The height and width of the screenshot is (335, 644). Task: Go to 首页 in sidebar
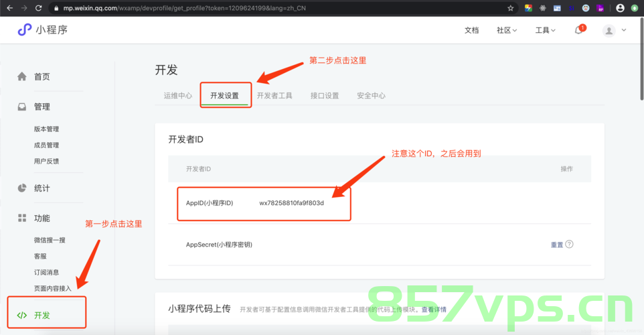pyautogui.click(x=42, y=76)
